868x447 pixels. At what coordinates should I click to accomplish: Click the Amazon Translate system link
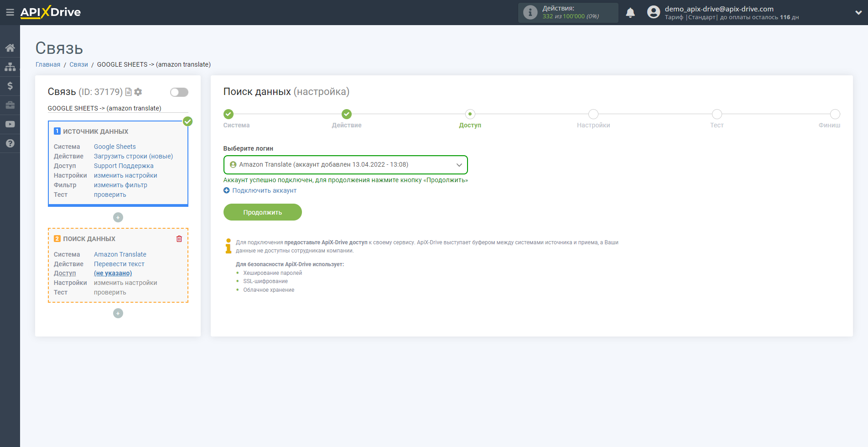coord(120,254)
